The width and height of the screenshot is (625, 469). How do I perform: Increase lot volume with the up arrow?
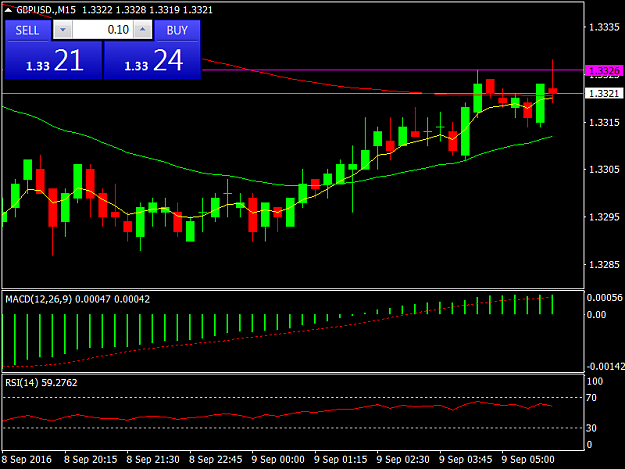click(143, 30)
